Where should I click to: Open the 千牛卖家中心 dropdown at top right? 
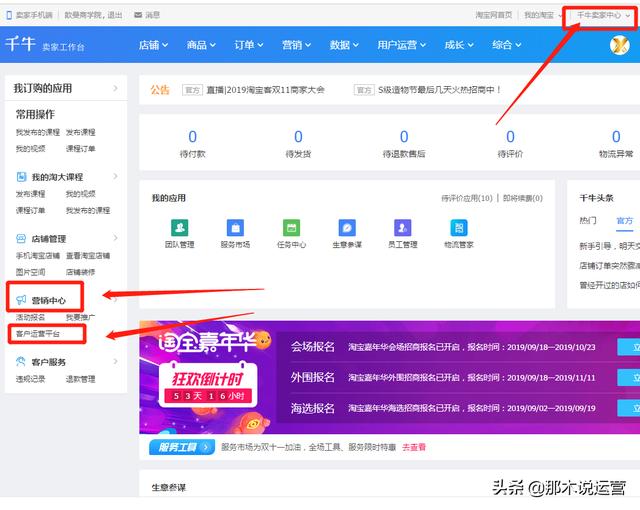[x=603, y=15]
